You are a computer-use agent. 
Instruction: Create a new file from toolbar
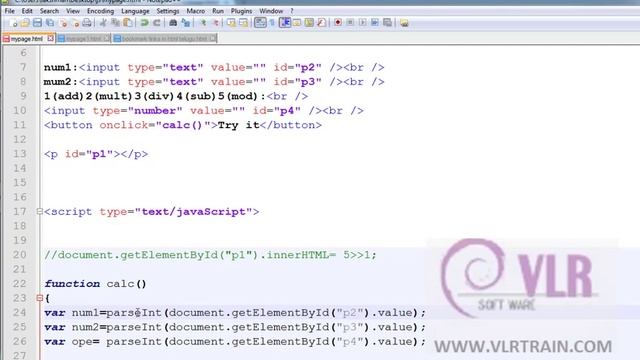(13, 23)
